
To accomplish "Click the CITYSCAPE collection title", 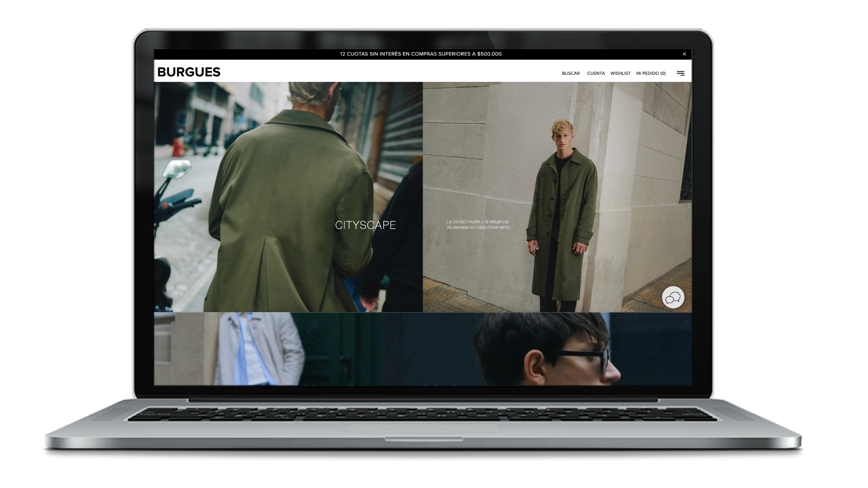I will (x=365, y=225).
